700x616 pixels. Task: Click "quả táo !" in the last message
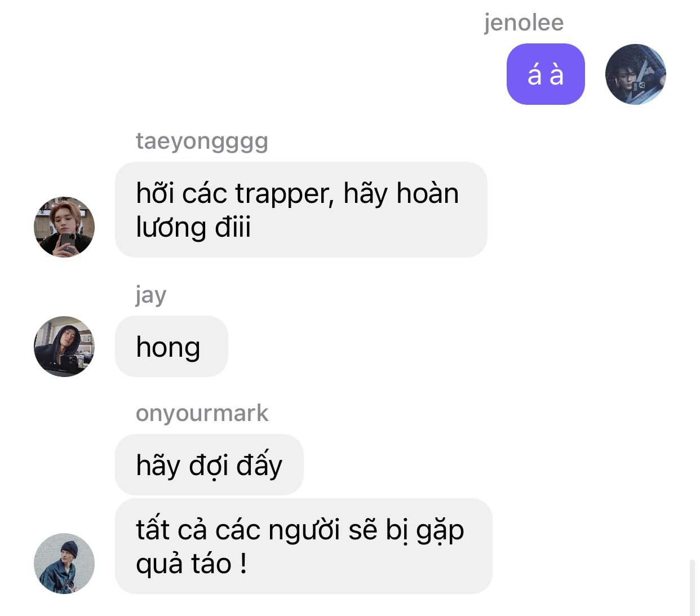(191, 564)
